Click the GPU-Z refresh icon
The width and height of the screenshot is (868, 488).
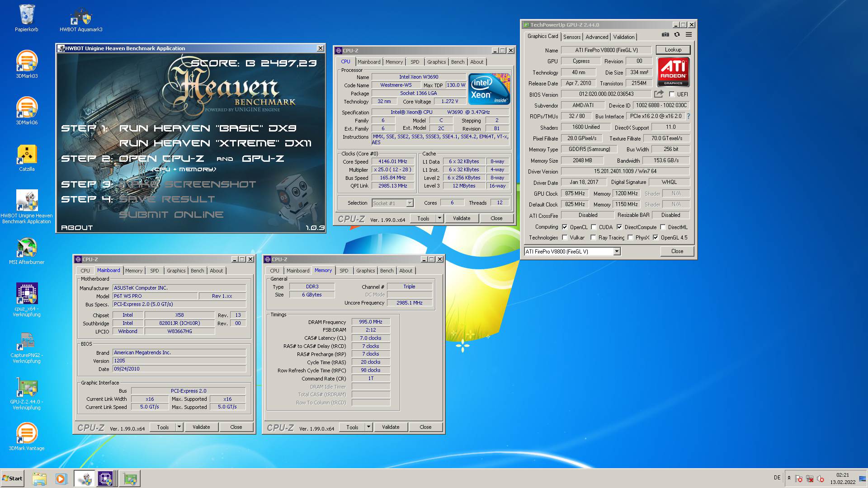click(x=677, y=35)
